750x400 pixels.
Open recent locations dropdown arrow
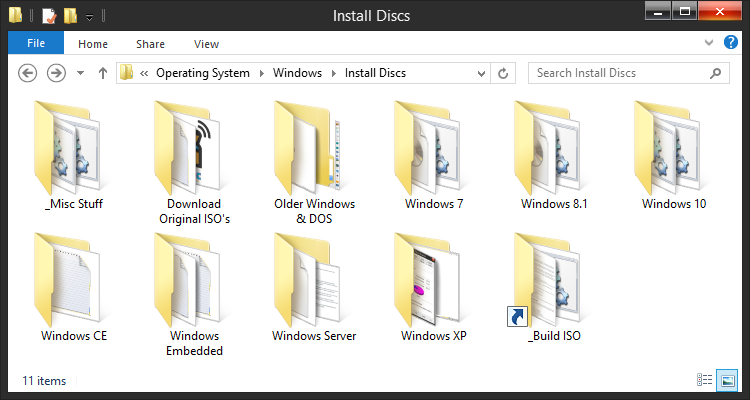coord(80,73)
